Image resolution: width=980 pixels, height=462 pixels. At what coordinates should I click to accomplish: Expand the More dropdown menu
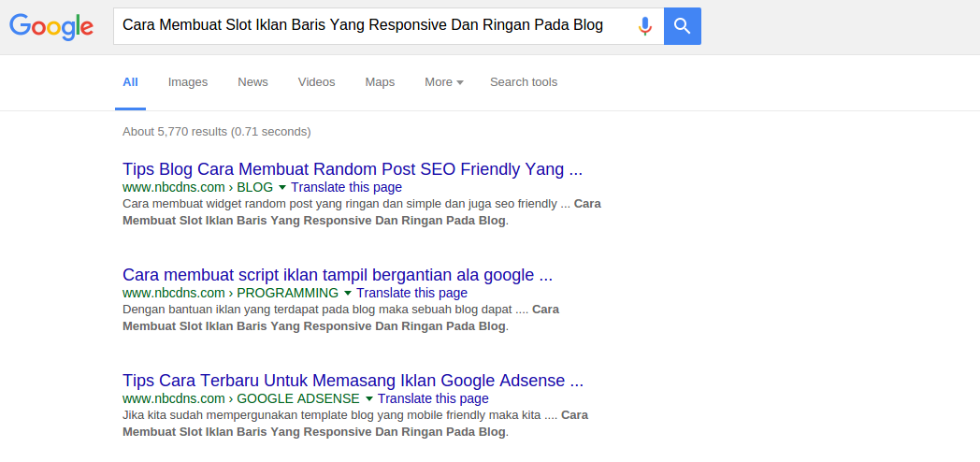[444, 82]
